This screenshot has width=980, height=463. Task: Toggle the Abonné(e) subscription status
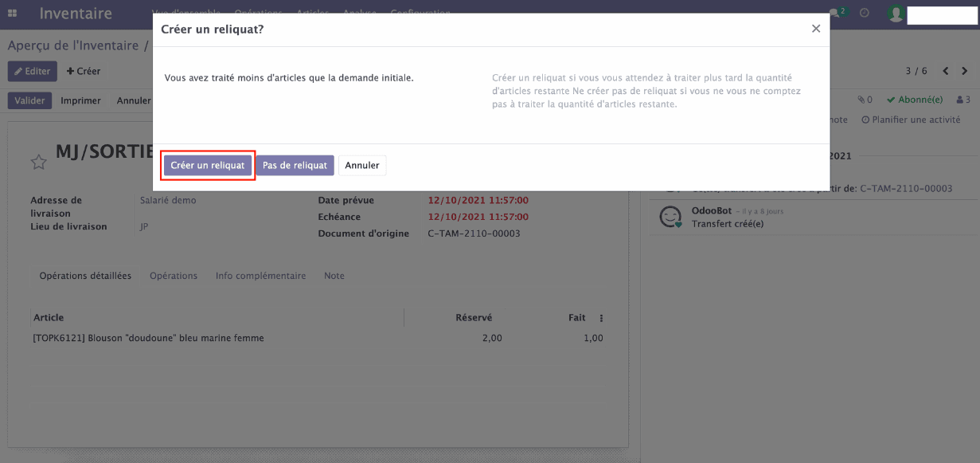click(914, 99)
